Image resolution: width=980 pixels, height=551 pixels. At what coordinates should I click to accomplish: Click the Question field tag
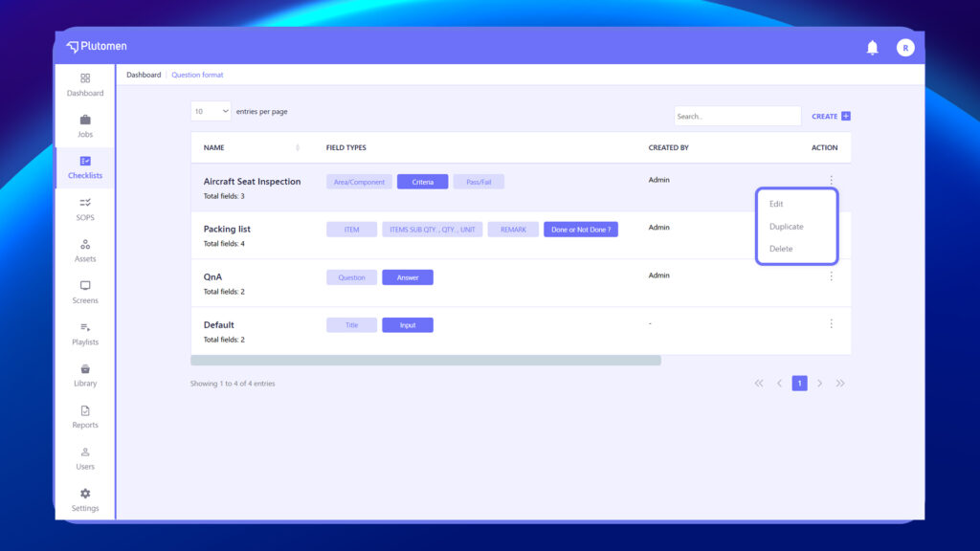[x=352, y=277]
